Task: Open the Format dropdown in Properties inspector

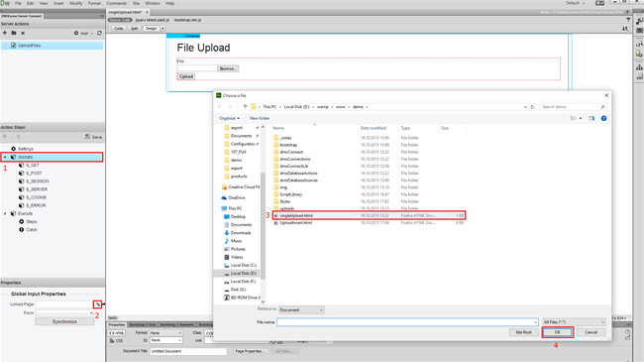Action: 165,333
